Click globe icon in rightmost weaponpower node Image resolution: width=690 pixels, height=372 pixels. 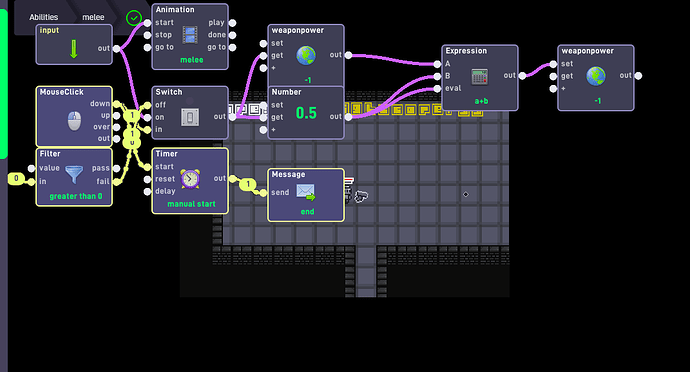596,76
